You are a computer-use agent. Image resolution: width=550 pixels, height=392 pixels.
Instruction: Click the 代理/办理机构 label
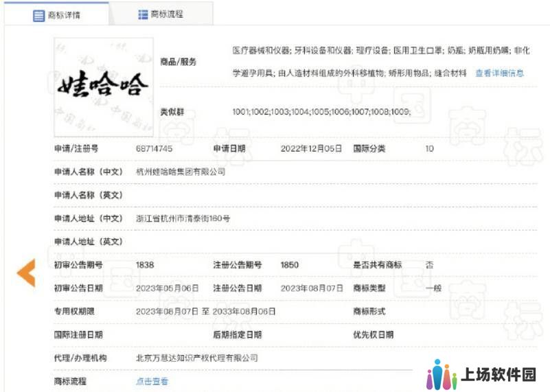click(x=80, y=358)
